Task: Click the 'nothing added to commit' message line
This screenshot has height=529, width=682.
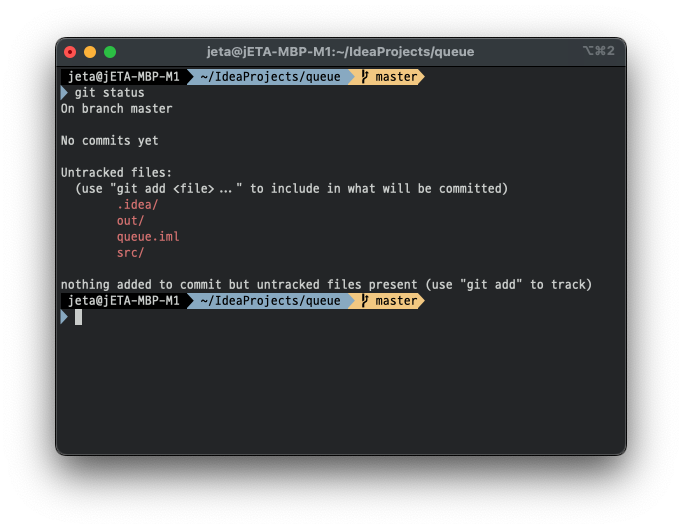Action: [326, 285]
